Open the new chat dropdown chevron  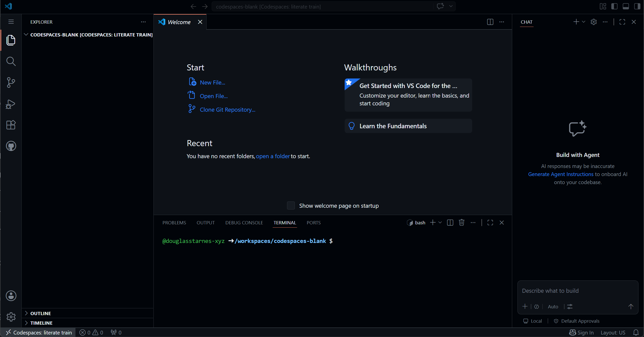point(584,22)
